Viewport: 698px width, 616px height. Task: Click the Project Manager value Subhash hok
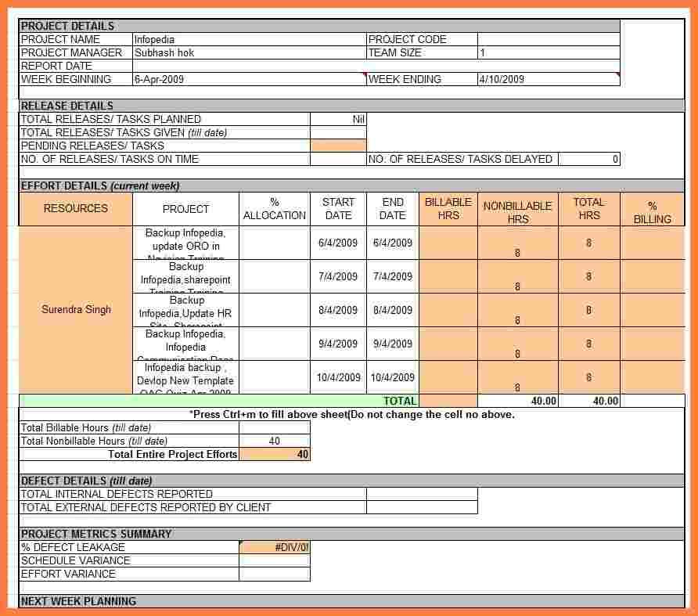[x=248, y=52]
